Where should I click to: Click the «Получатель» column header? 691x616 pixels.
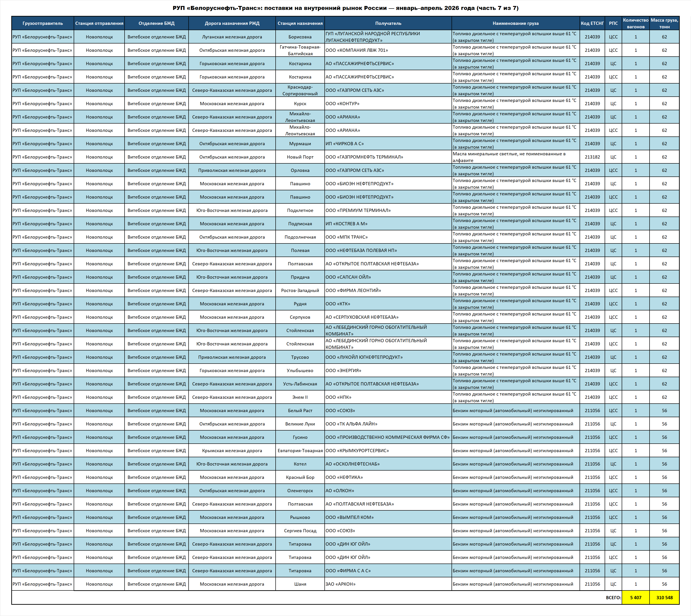(x=388, y=23)
